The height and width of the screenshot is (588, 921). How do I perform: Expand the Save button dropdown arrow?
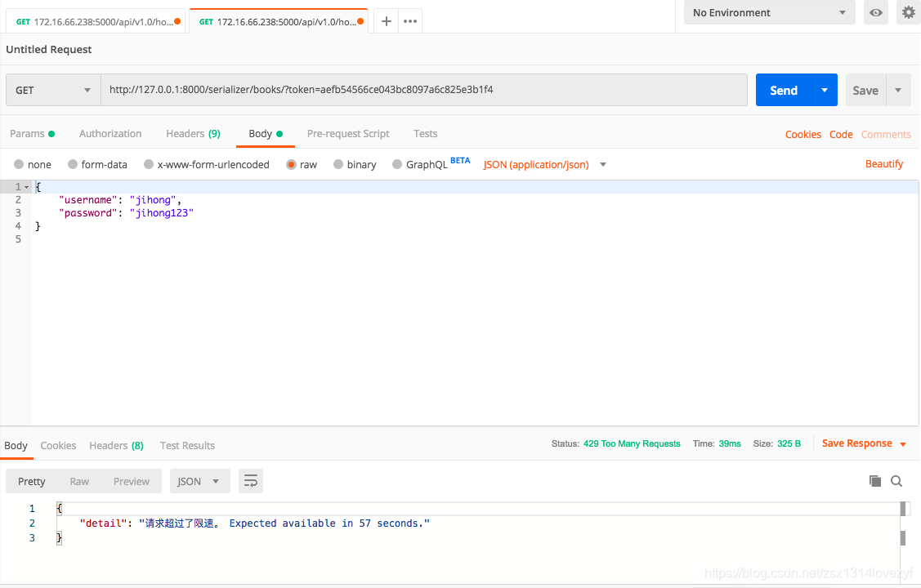point(898,90)
